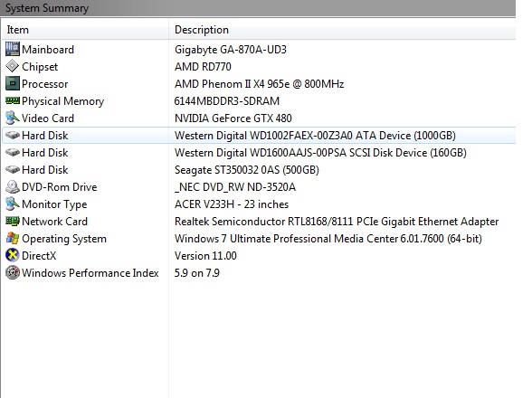
Task: Select the Video Card label
Action: tap(48, 118)
